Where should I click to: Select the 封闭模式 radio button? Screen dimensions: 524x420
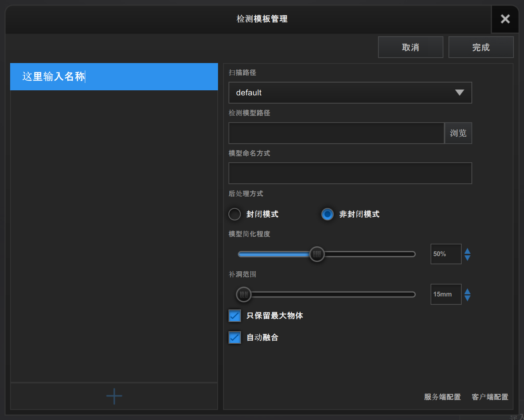click(235, 214)
